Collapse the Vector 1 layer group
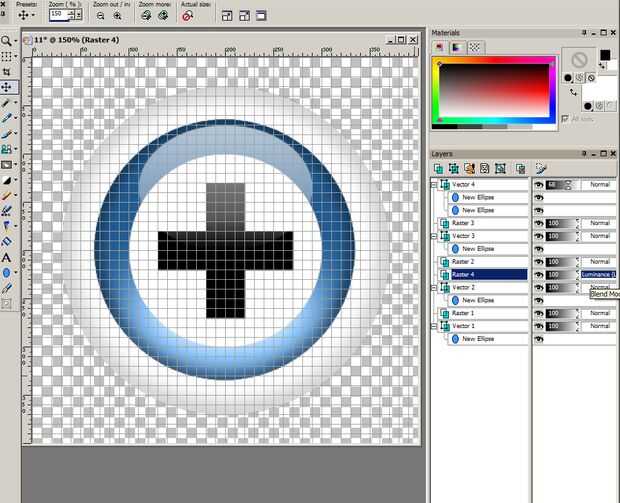This screenshot has height=503, width=620. click(x=434, y=326)
